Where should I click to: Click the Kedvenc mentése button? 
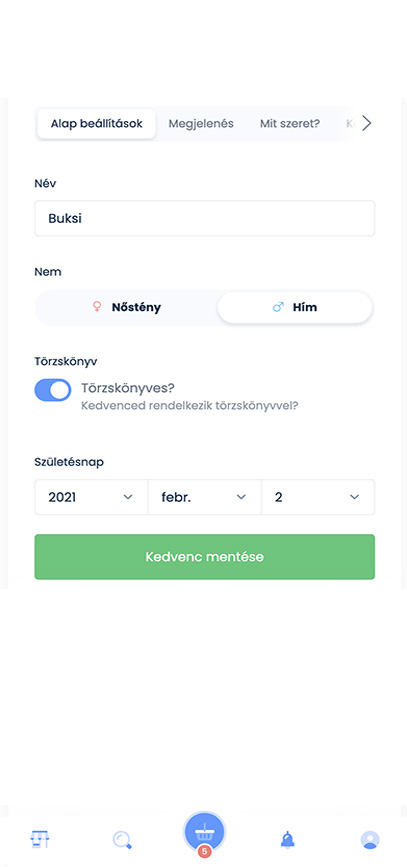pos(205,557)
